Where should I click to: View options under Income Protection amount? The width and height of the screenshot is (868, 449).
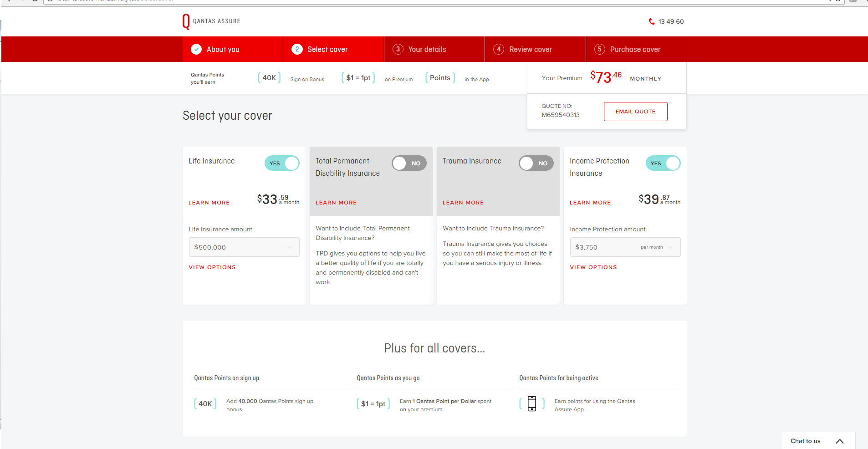coord(593,267)
